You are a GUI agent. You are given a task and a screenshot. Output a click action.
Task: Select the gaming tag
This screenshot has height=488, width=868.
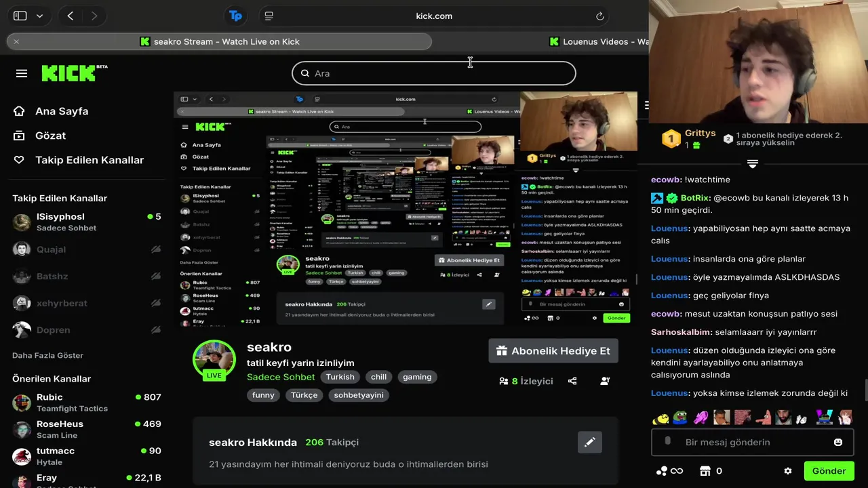(417, 377)
